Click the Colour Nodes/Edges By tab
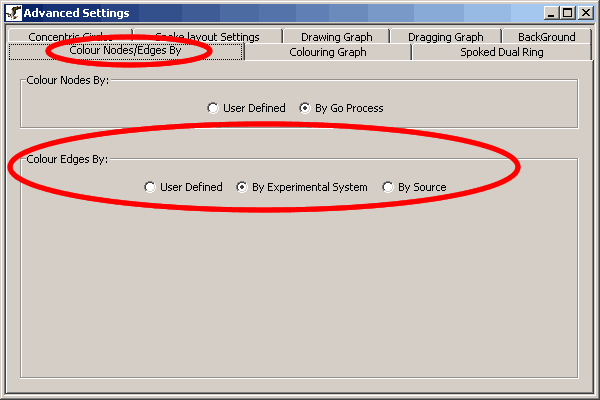Screen dimensions: 600x400 point(125,51)
